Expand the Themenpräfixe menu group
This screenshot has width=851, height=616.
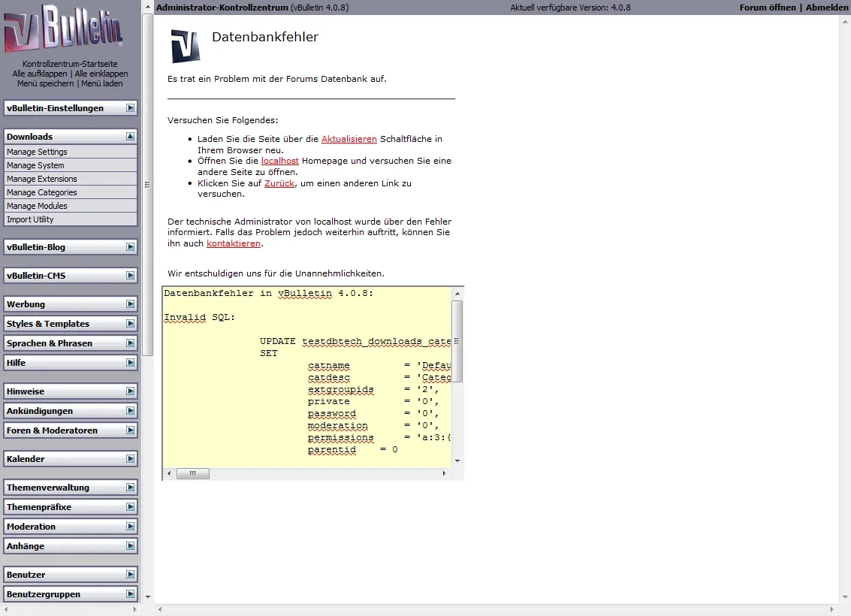tap(130, 507)
